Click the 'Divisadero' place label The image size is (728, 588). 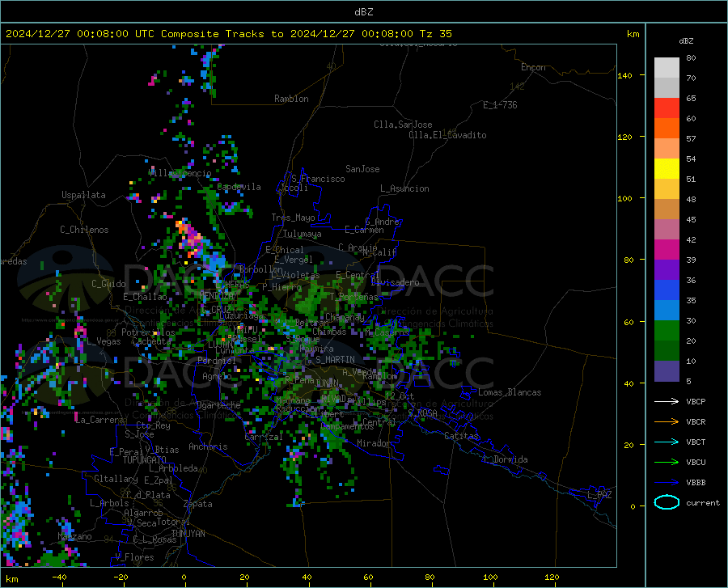(395, 282)
